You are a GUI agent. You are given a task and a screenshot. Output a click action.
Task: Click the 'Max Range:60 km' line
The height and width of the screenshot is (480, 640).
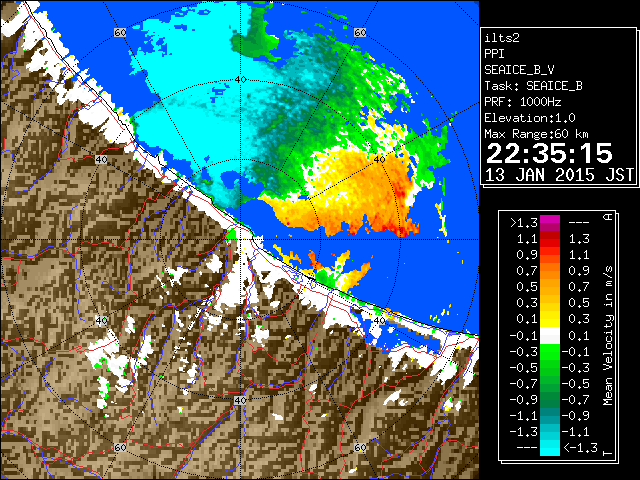tap(536, 134)
